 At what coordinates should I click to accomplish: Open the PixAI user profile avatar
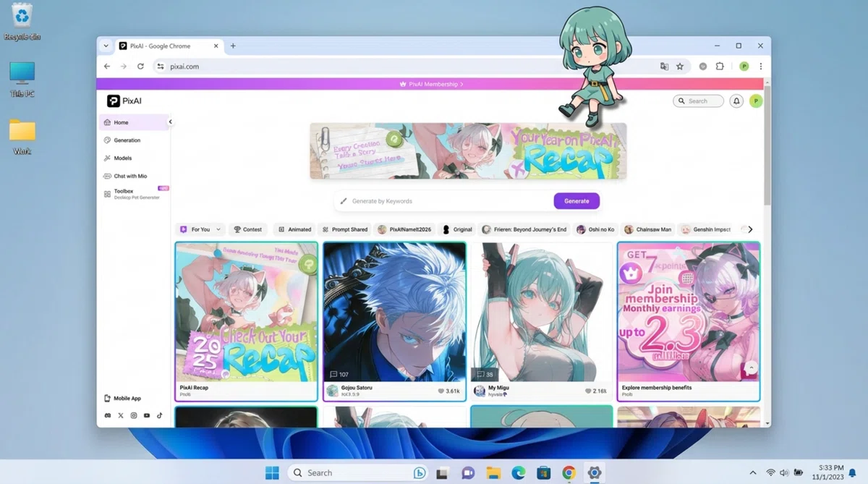click(756, 101)
